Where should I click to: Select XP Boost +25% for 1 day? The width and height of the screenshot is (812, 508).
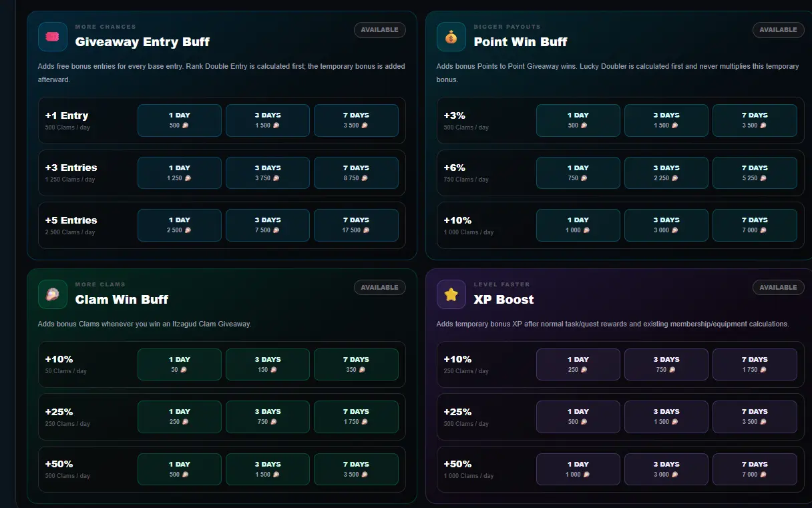point(578,417)
